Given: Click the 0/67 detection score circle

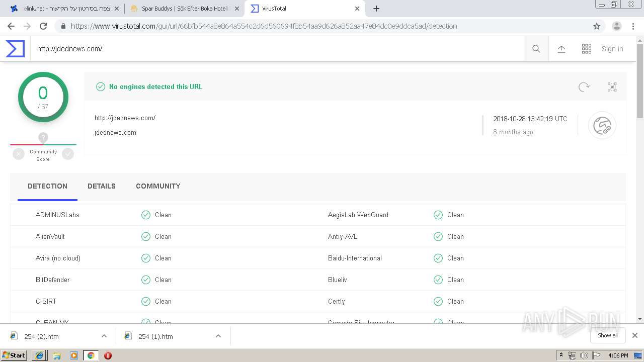Looking at the screenshot, I should (43, 97).
